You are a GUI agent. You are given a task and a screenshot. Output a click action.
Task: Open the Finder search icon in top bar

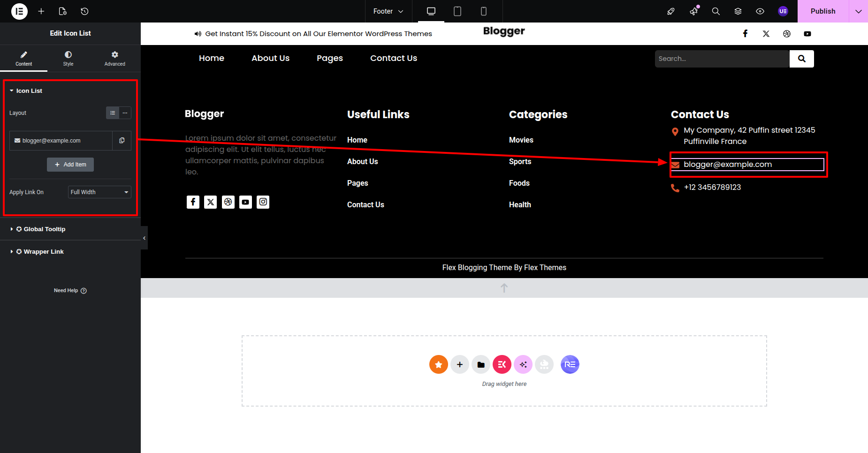tap(716, 11)
